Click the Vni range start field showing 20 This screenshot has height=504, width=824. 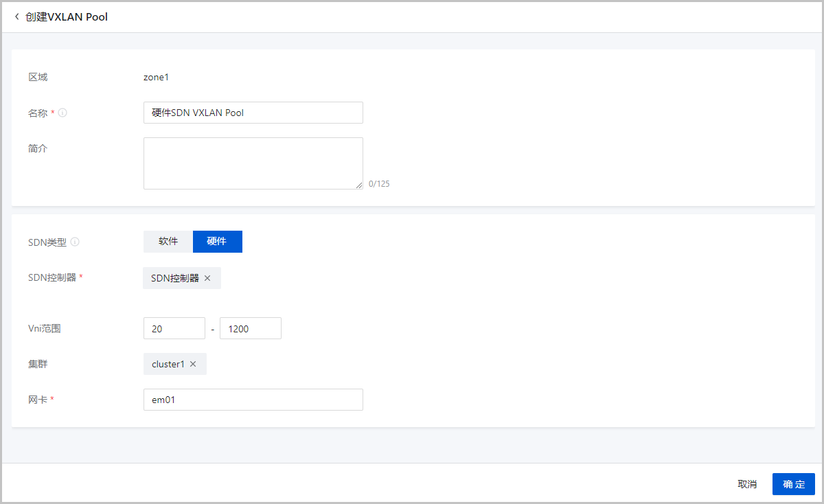174,328
